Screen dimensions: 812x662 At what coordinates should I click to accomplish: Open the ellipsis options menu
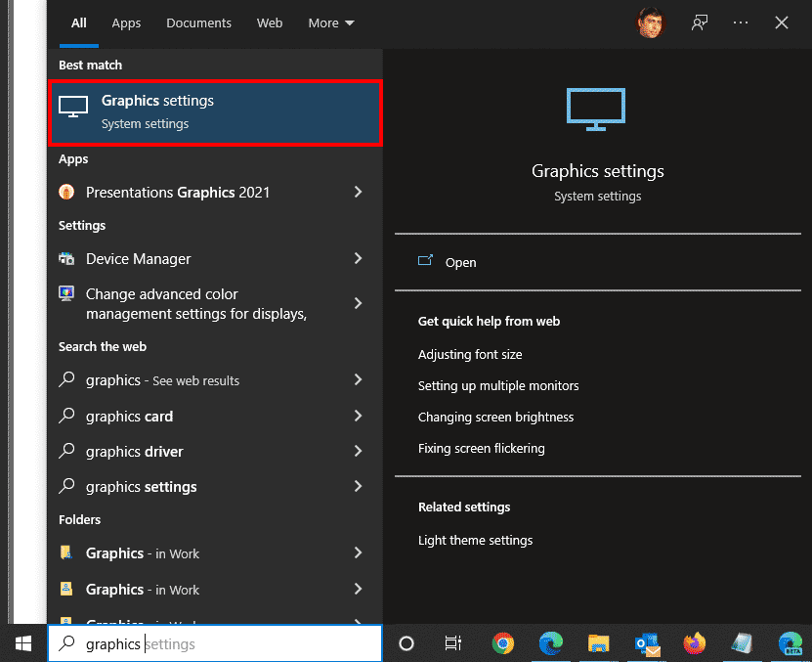[x=740, y=22]
